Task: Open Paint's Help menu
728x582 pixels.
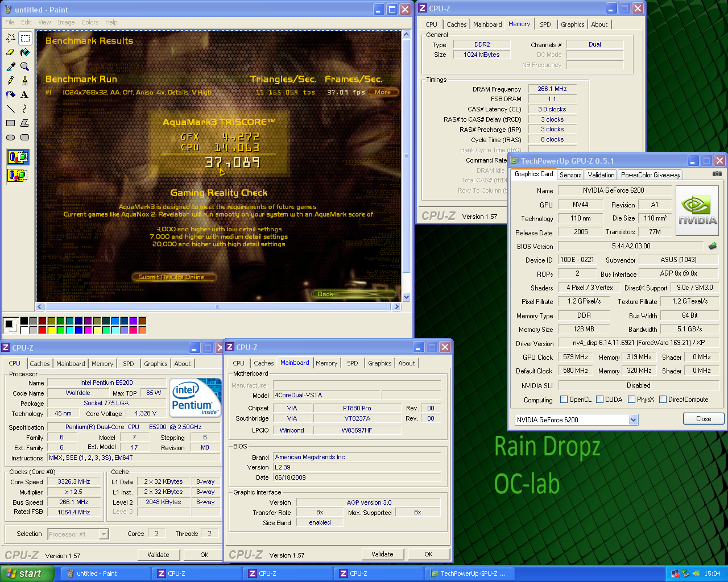Action: point(111,22)
